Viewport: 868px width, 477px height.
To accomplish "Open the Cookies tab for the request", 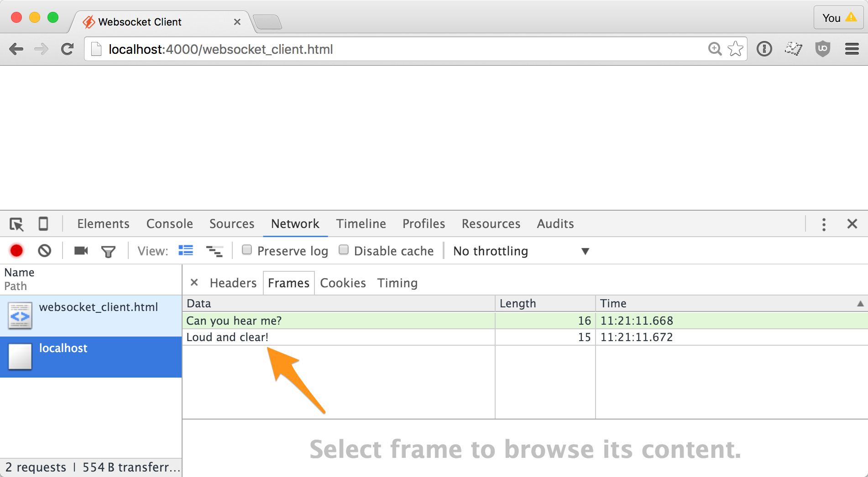I will (343, 283).
